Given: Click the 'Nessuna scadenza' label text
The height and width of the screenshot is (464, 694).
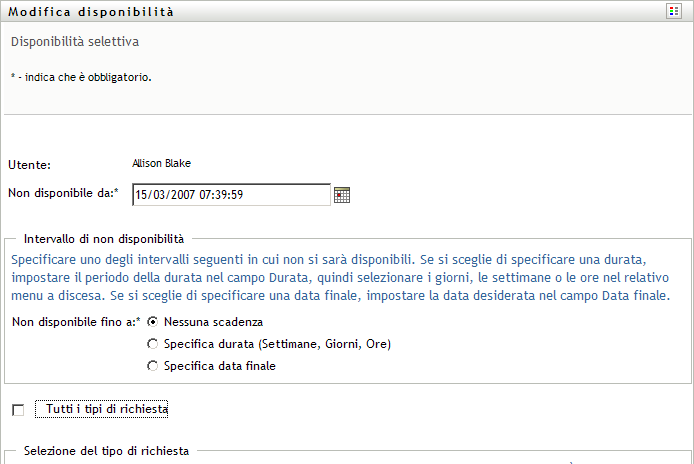Looking at the screenshot, I should [x=213, y=322].
